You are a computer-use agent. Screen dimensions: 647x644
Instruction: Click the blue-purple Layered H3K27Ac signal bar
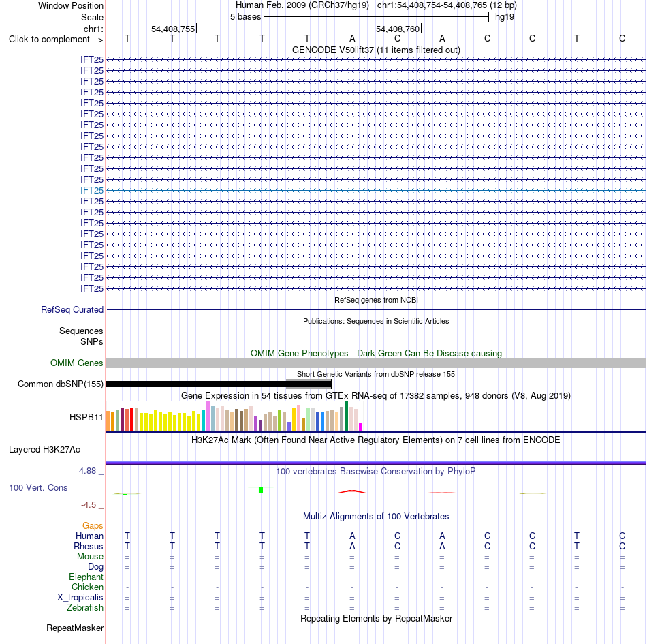tap(376, 463)
